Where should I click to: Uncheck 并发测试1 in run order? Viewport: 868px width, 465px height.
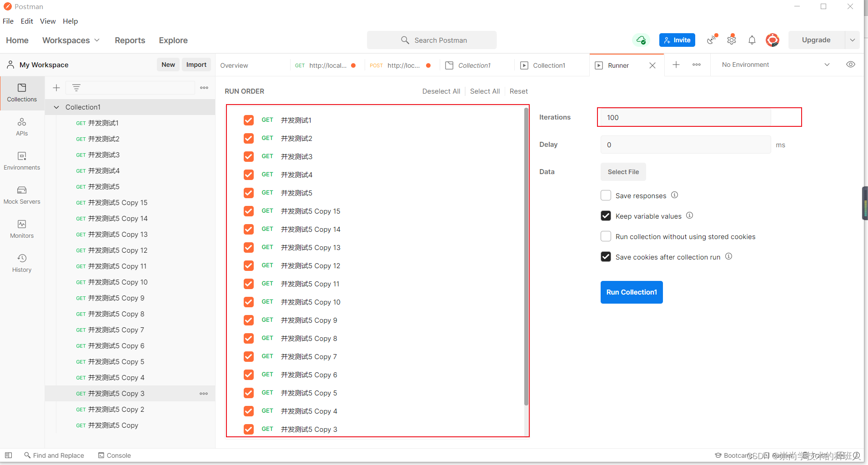pyautogui.click(x=249, y=120)
